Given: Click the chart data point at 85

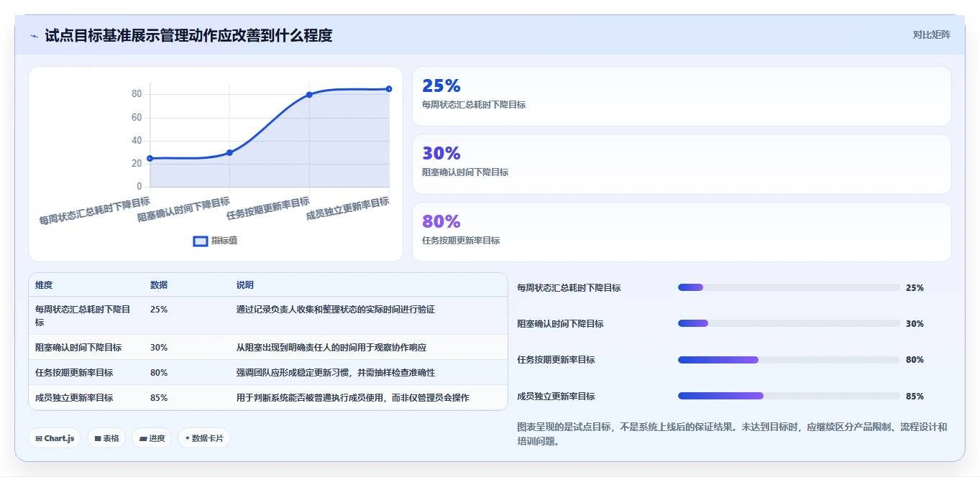Looking at the screenshot, I should click(389, 89).
